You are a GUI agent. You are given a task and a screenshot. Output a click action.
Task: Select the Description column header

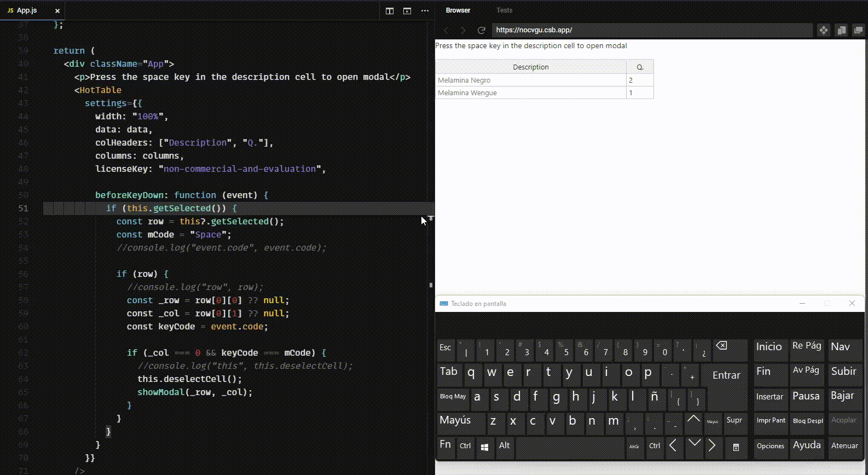531,67
